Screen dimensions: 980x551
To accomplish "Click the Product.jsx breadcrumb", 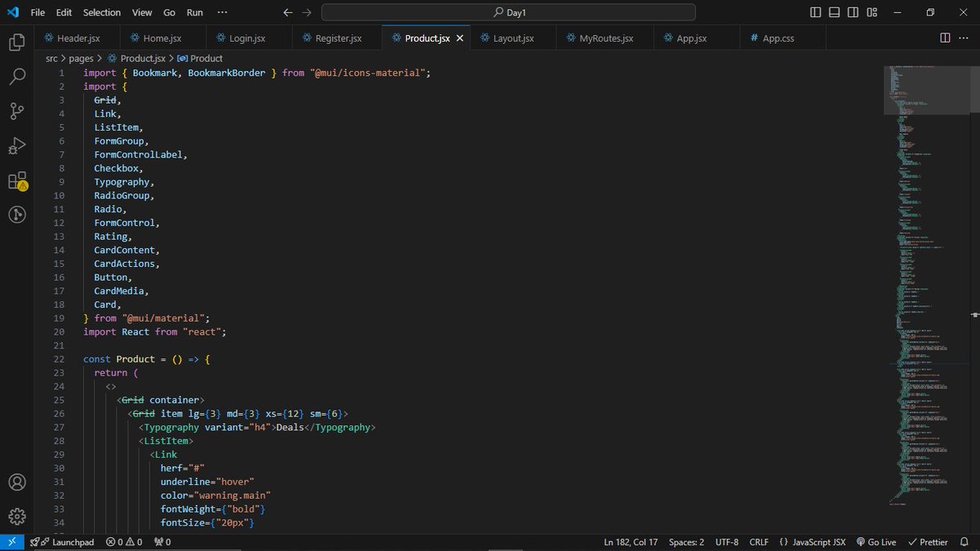I will pyautogui.click(x=136, y=59).
